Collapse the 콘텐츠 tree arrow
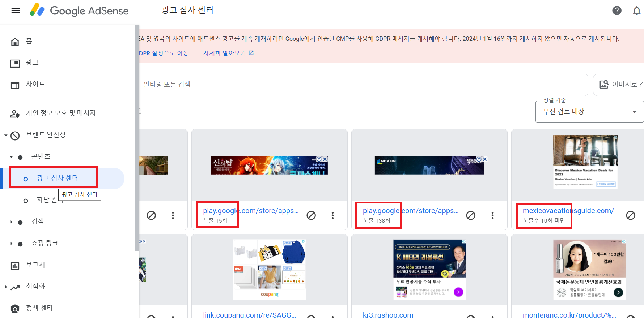Image resolution: width=644 pixels, height=318 pixels. [x=11, y=157]
